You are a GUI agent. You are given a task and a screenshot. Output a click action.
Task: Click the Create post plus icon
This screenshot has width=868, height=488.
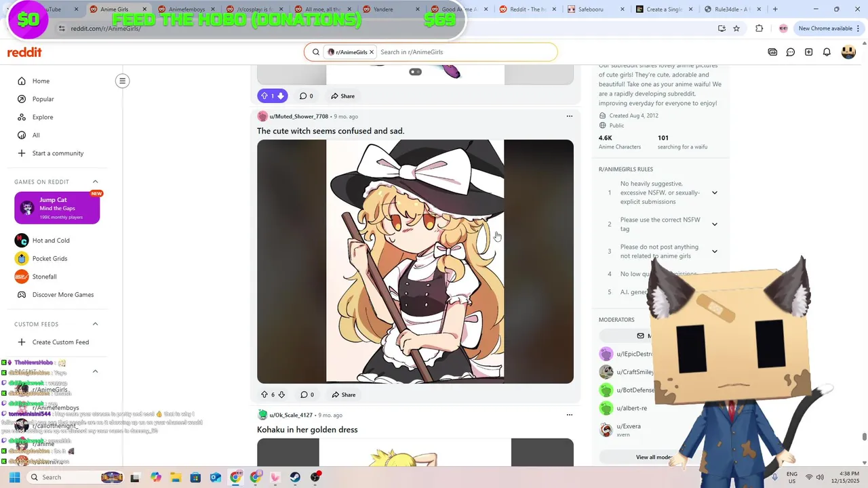coord(809,52)
